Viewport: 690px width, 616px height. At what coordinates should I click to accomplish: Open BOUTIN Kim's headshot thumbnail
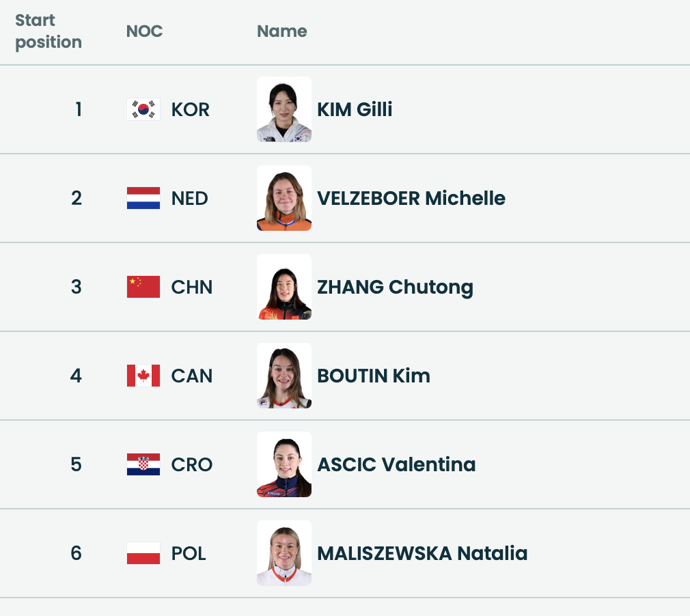(x=284, y=376)
